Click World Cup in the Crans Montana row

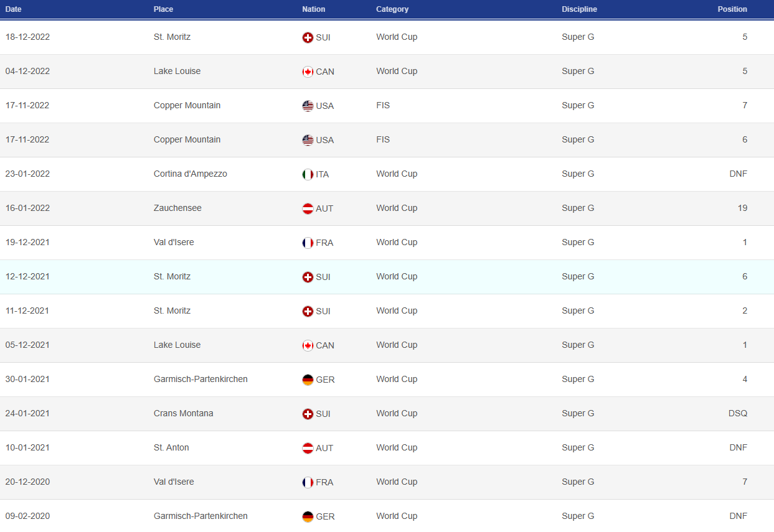coord(397,413)
